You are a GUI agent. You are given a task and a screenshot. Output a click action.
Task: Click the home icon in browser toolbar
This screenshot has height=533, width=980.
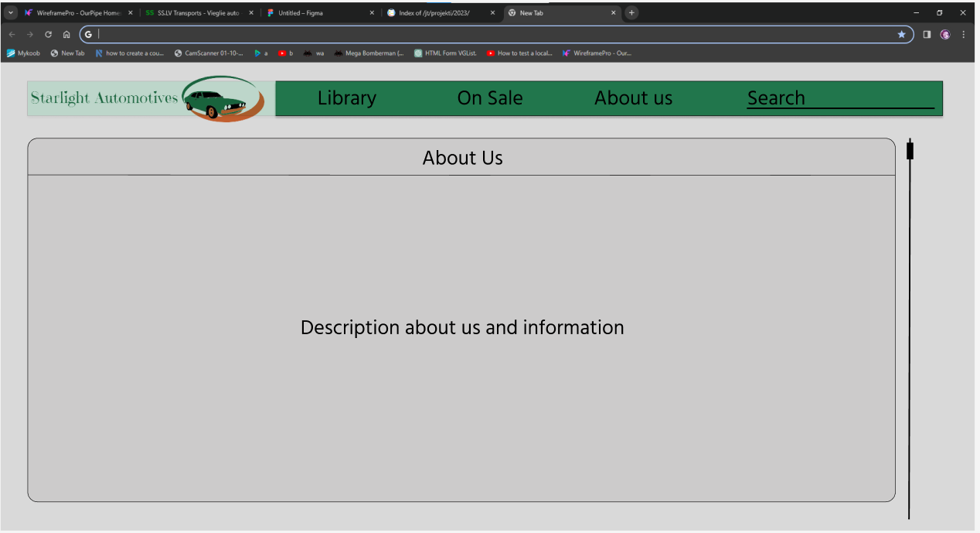tap(66, 35)
